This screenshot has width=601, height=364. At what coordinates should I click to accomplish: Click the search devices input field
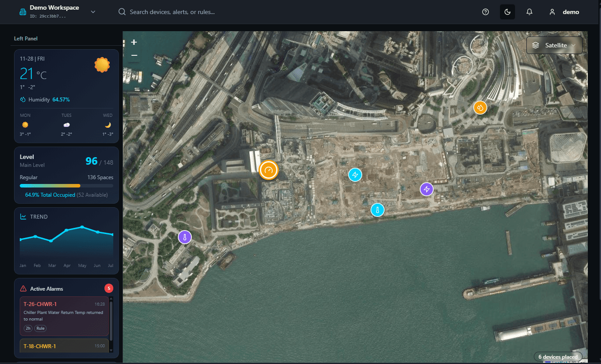click(x=176, y=12)
